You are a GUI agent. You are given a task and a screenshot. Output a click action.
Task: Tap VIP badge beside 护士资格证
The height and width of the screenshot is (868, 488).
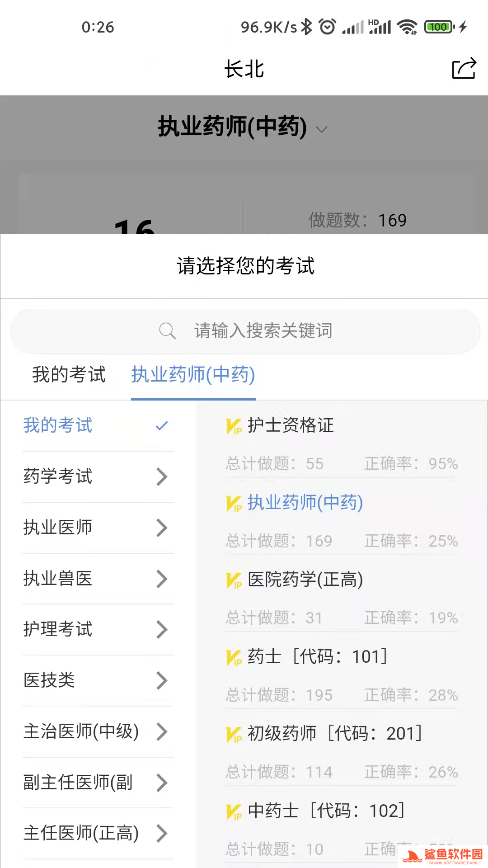point(234,426)
